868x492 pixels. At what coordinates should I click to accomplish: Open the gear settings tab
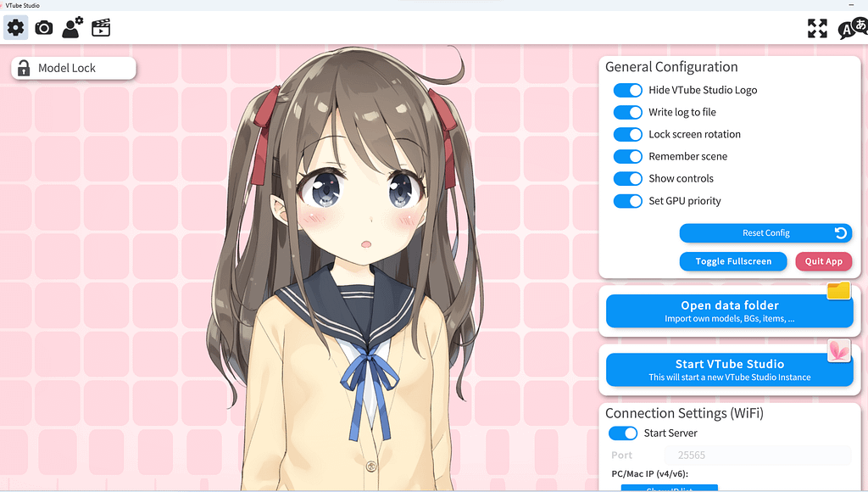(15, 28)
